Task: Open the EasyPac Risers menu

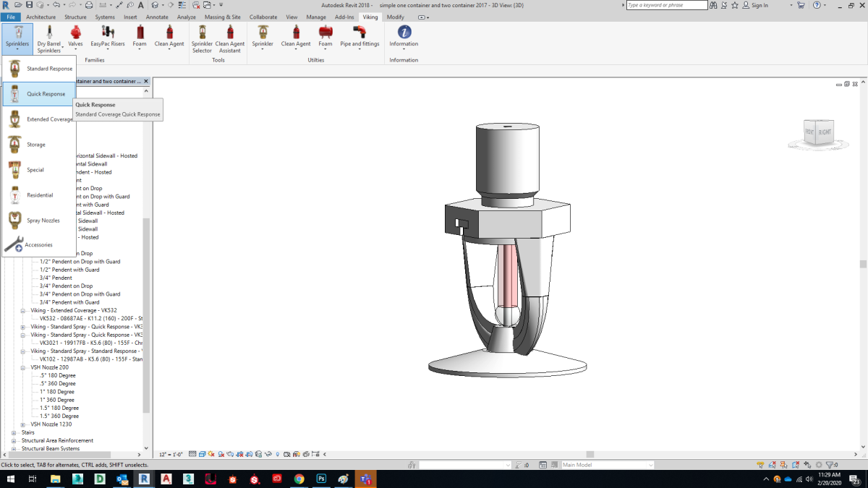Action: 108,39
